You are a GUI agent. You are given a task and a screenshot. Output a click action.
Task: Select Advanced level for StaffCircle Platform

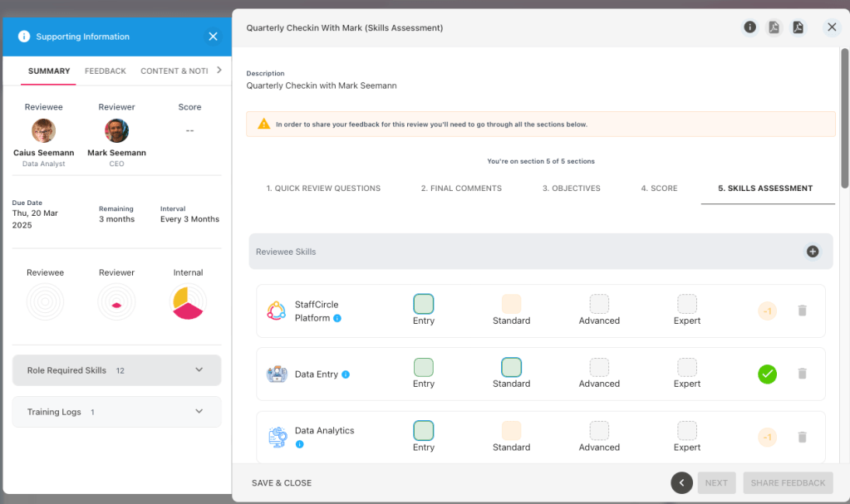click(x=599, y=304)
